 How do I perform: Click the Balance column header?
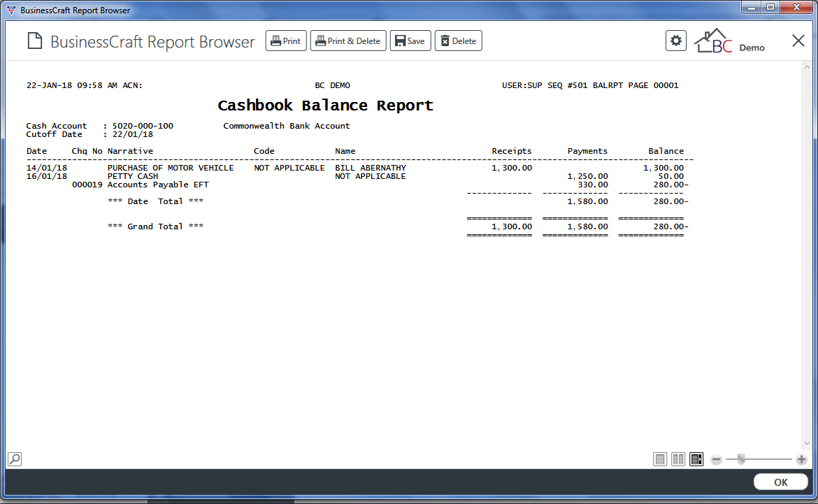[x=666, y=151]
